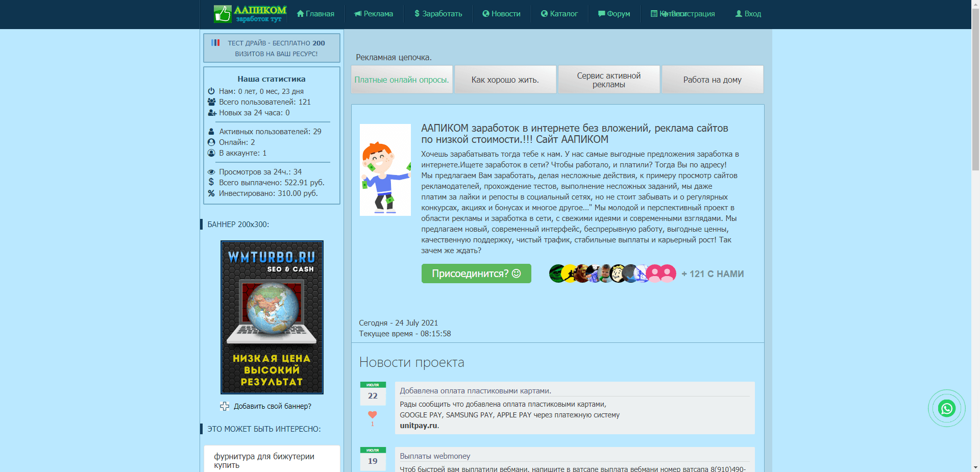The height and width of the screenshot is (472, 980).
Task: Like the July 22 news heart icon
Action: 373,415
